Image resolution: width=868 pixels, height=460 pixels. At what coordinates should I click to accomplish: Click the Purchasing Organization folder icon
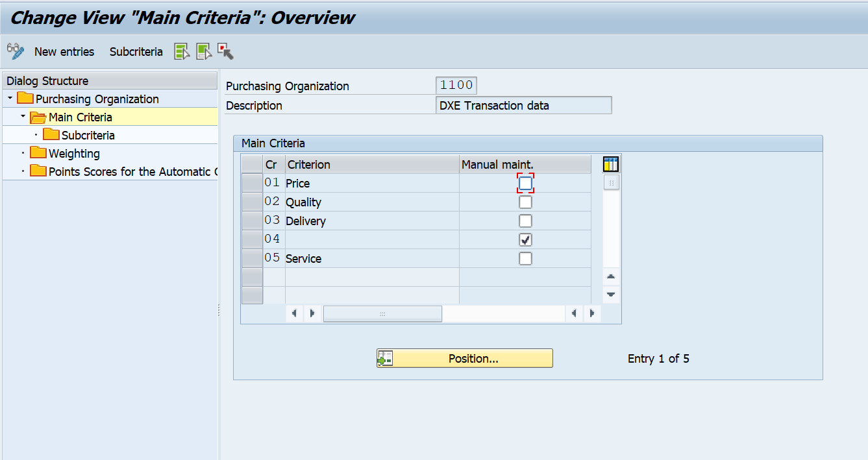tap(25, 99)
